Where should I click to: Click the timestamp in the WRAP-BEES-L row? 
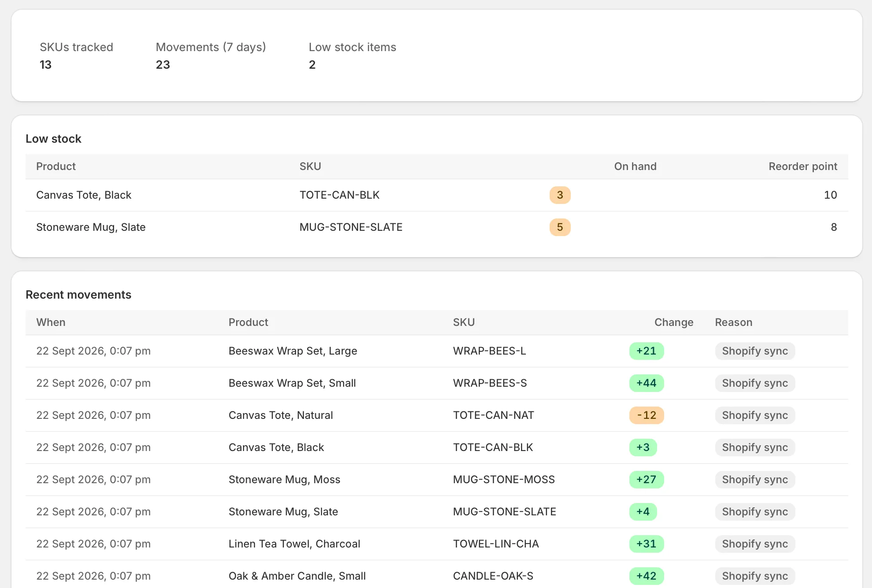point(93,351)
